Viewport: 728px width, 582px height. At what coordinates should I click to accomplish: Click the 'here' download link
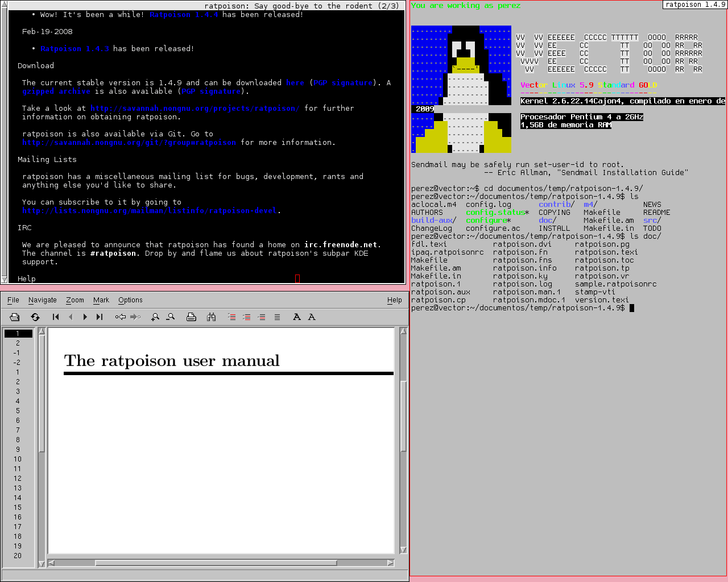tap(295, 83)
